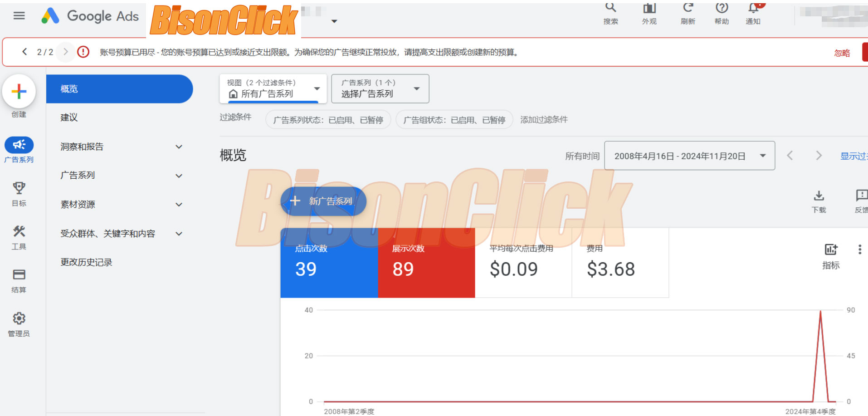
Task: Open the view (视图) all campaigns dropdown
Action: tap(273, 88)
